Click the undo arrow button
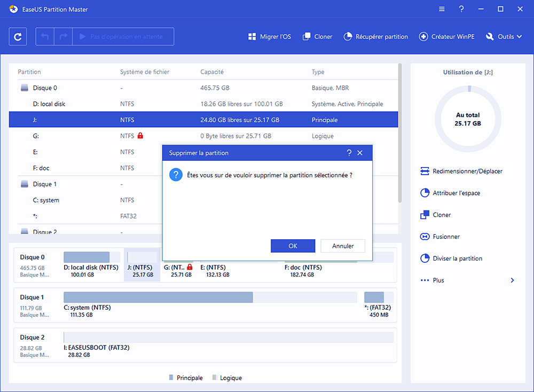This screenshot has height=392, width=534. coord(45,36)
